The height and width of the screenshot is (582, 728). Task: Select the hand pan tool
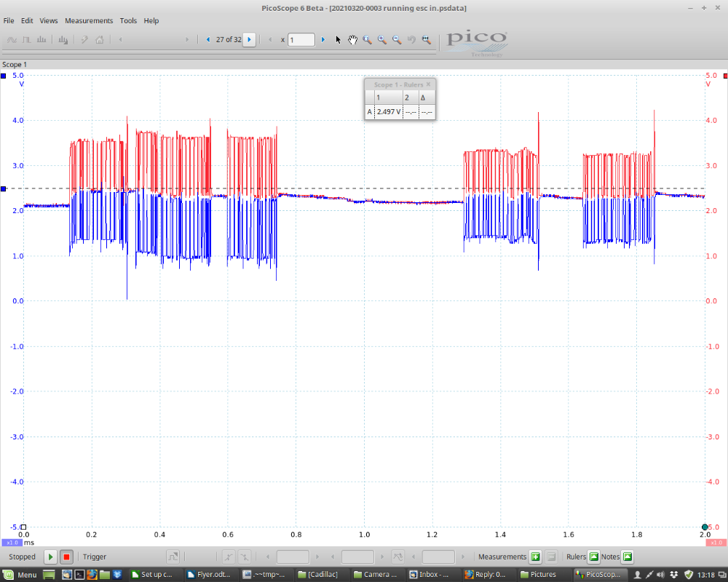[353, 40]
